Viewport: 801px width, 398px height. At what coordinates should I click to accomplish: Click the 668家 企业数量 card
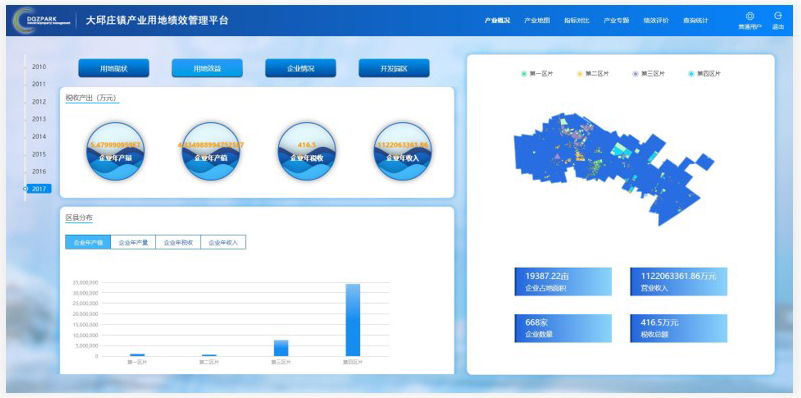click(563, 328)
